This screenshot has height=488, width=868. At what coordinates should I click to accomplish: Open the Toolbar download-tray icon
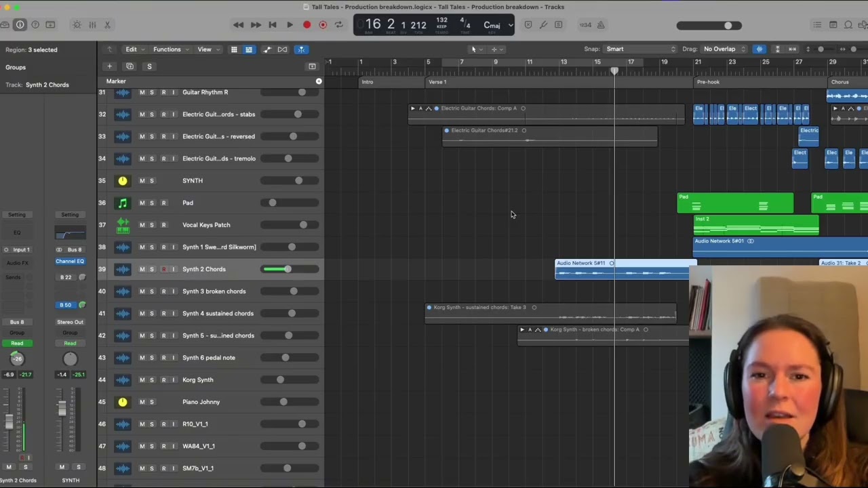click(50, 25)
